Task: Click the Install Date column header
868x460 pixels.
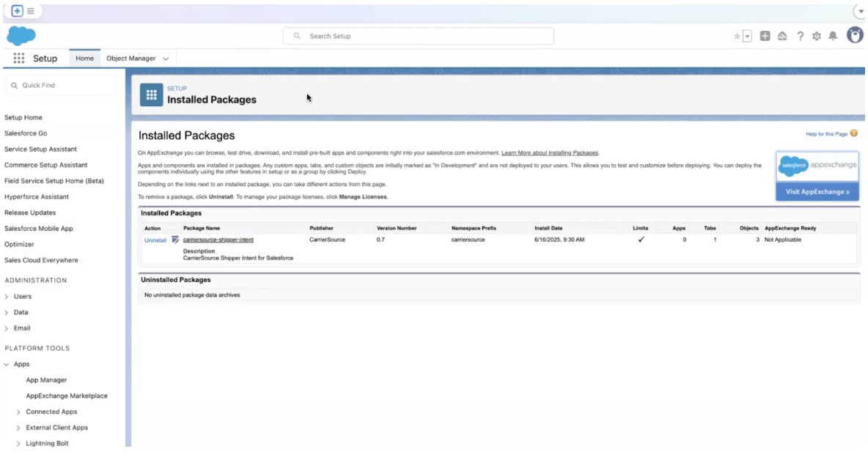Action: [x=548, y=229]
